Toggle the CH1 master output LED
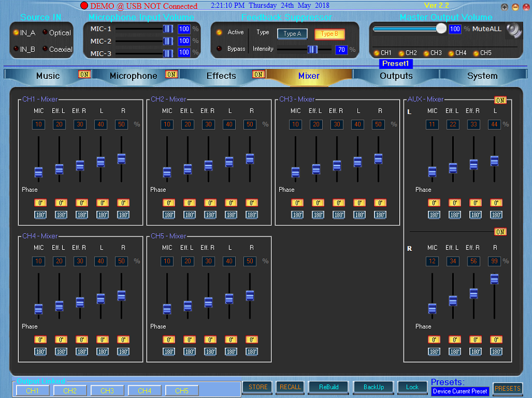532x398 pixels. coord(376,53)
